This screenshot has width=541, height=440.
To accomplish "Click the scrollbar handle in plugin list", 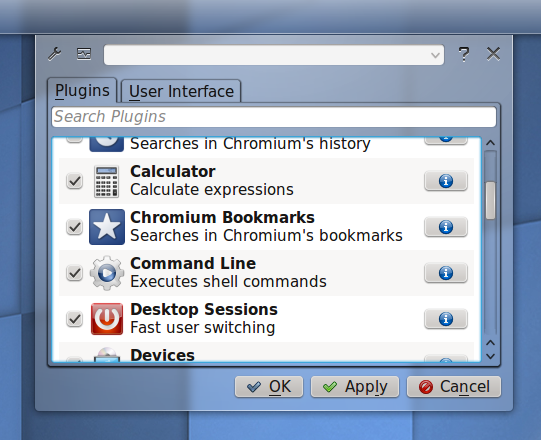I will click(491, 200).
